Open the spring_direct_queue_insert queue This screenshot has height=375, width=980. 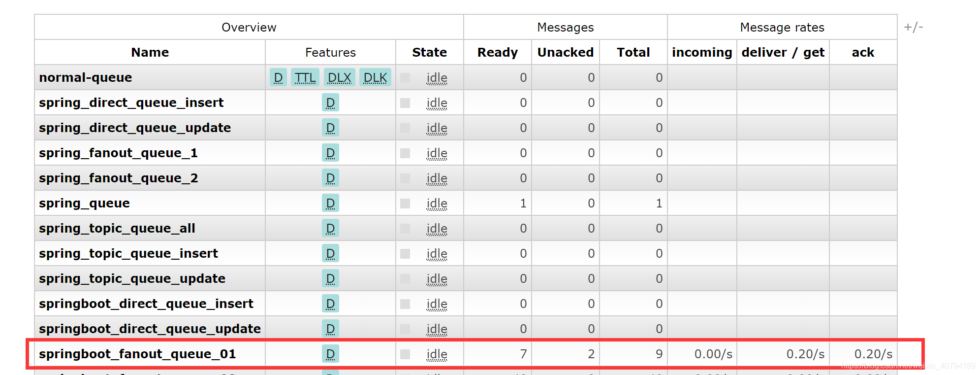131,102
